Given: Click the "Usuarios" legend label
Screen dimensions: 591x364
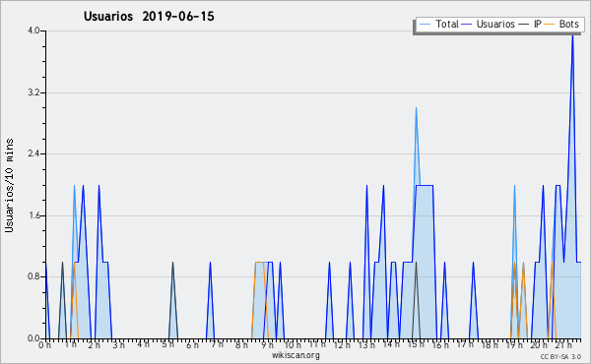Looking at the screenshot, I should tap(495, 24).
